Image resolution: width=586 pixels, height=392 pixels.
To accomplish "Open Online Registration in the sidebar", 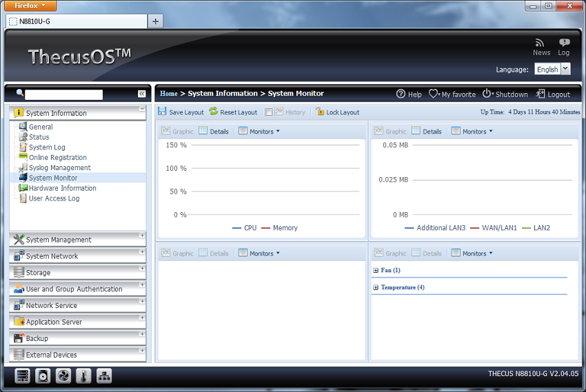I will click(x=57, y=157).
